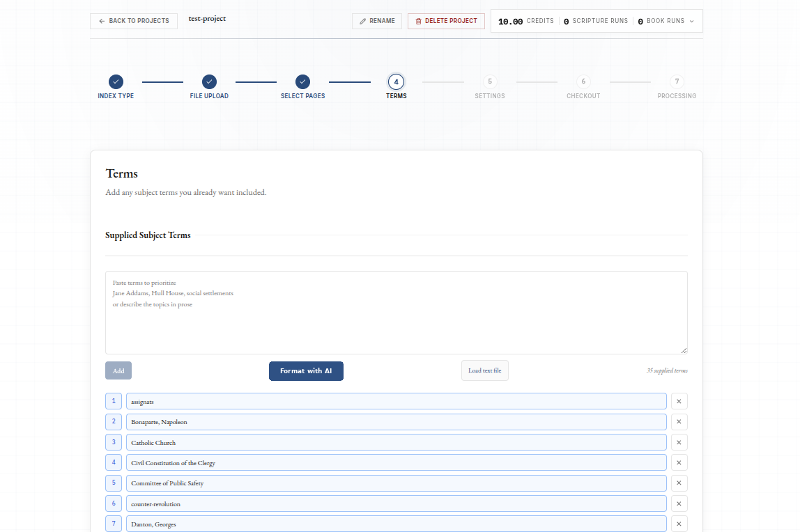Edit the Catholic Church term field
The width and height of the screenshot is (800, 532).
[x=397, y=442]
